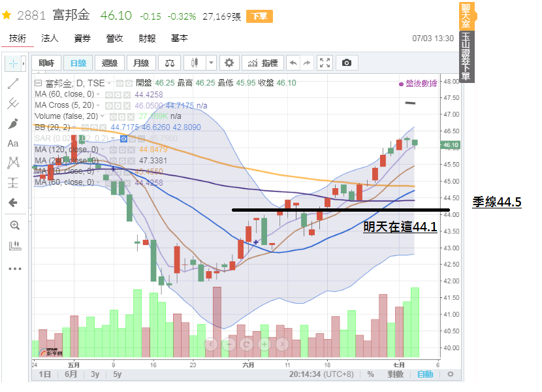The image size is (542, 392).
Task: Choose the trend line drawing tool
Action: pyautogui.click(x=13, y=84)
